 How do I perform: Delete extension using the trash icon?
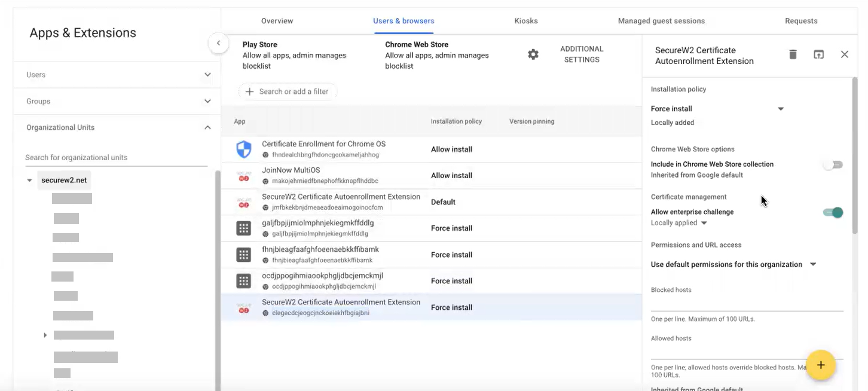click(x=793, y=54)
